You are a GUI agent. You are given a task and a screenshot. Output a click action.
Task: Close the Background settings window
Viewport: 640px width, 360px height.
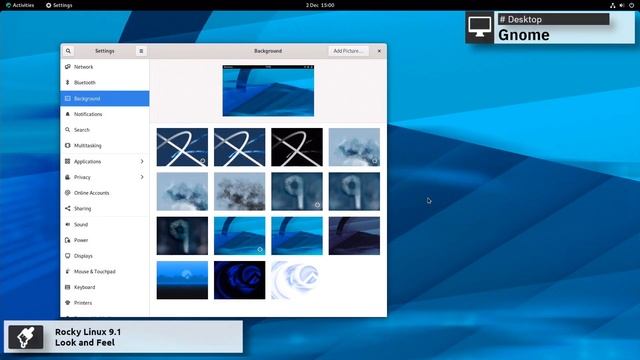379,51
